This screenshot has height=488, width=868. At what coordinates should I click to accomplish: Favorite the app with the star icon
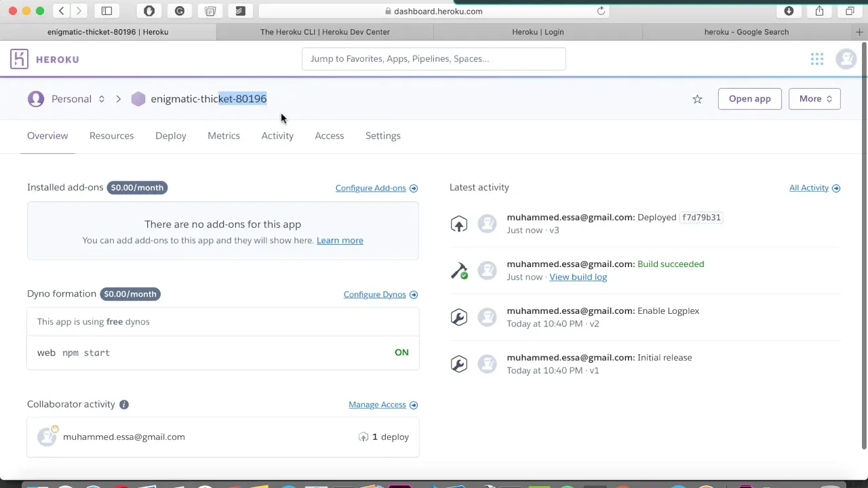tap(697, 99)
